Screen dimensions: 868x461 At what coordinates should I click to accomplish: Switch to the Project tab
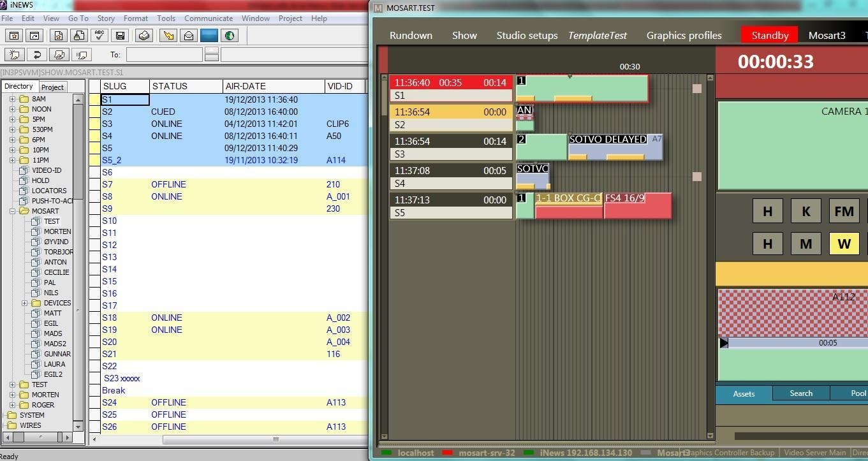coord(52,87)
